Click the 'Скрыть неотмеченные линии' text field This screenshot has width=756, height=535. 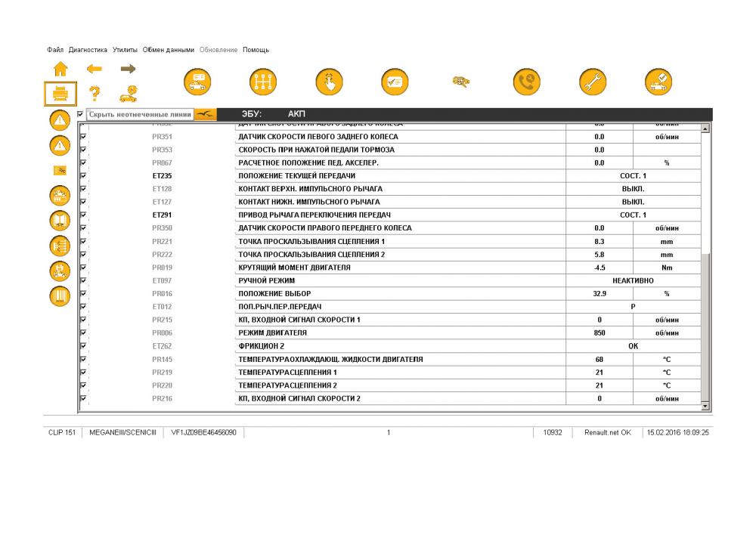(x=141, y=114)
